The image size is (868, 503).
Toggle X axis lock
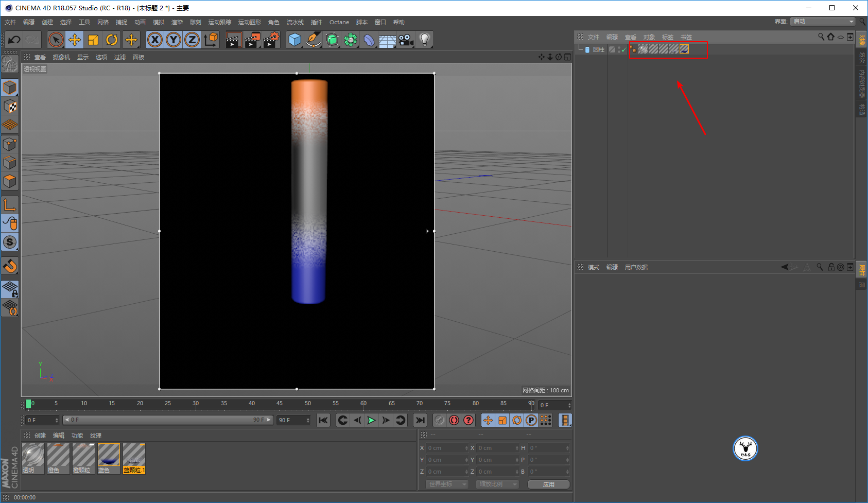[155, 40]
